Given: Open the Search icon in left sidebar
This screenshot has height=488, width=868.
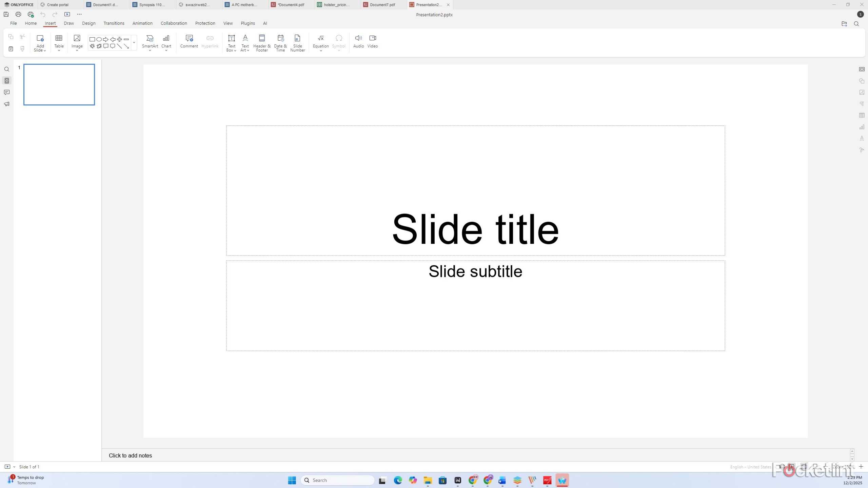Looking at the screenshot, I should (x=7, y=69).
